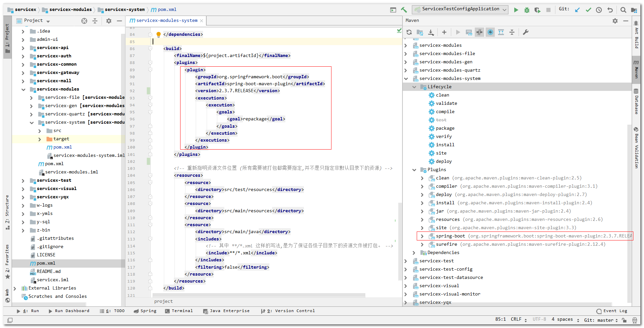Hide Maven panel with minimize dash
The image size is (644, 328).
pyautogui.click(x=626, y=21)
